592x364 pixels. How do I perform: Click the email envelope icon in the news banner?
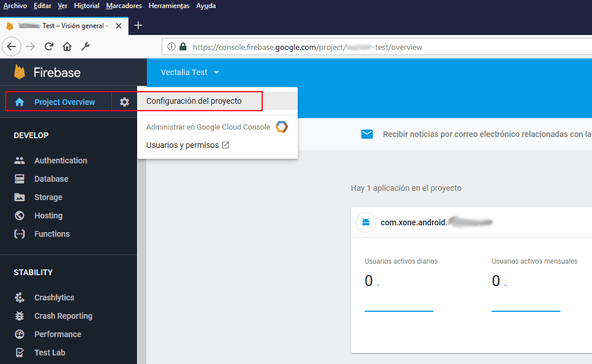pos(367,134)
